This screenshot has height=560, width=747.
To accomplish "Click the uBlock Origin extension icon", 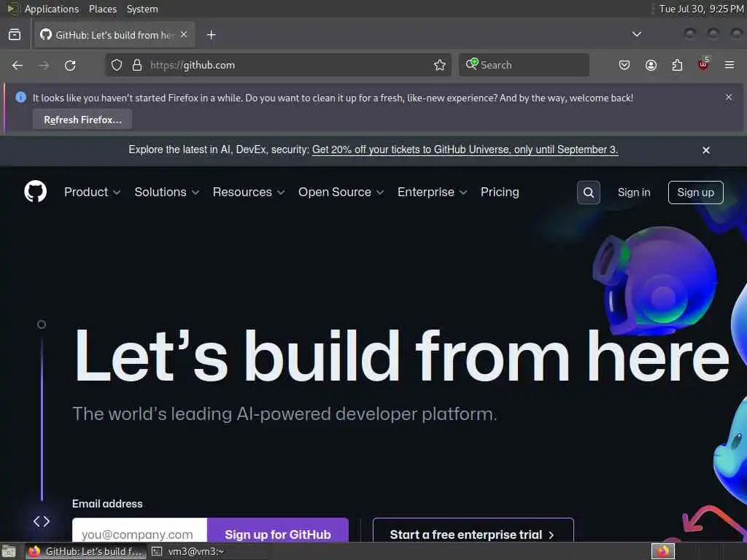I will click(x=703, y=64).
